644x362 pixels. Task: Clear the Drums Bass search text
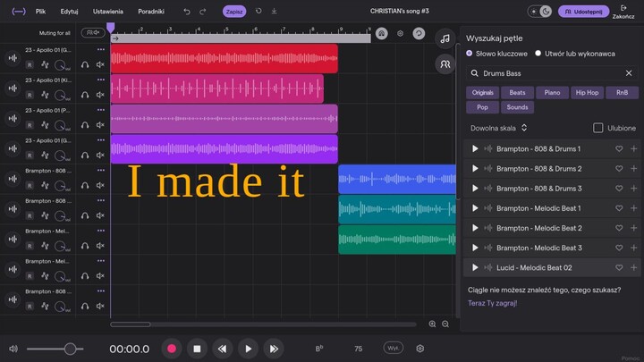pyautogui.click(x=633, y=73)
